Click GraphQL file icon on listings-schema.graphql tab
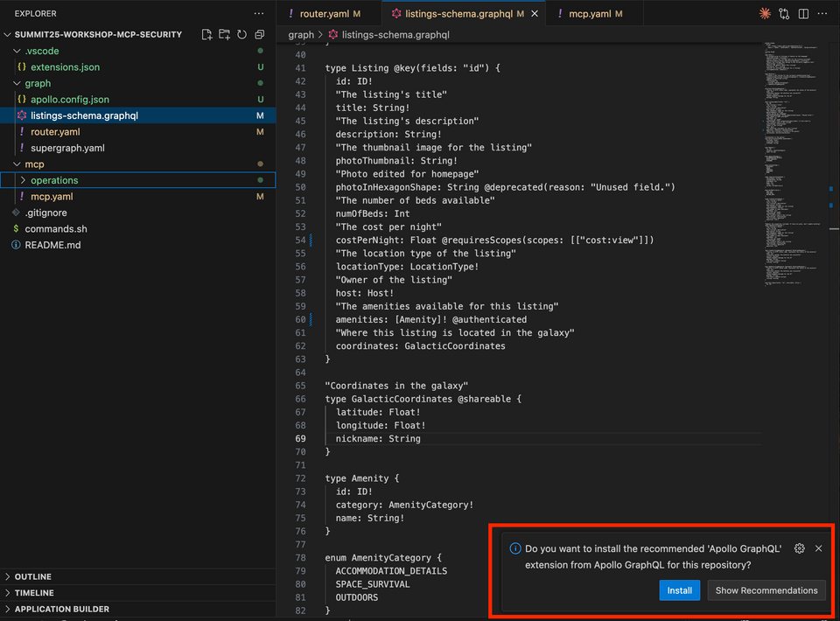The image size is (840, 621). pos(396,14)
